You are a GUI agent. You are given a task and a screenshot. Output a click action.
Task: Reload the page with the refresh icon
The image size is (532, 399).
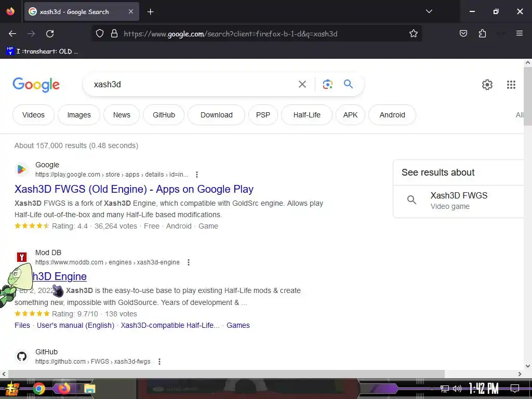click(50, 34)
